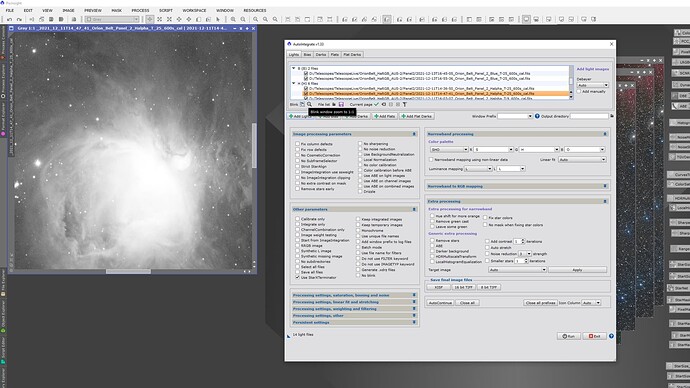Click the 16 bit TIFF save button
Image resolution: width=690 pixels, height=388 pixels.
pos(463,287)
